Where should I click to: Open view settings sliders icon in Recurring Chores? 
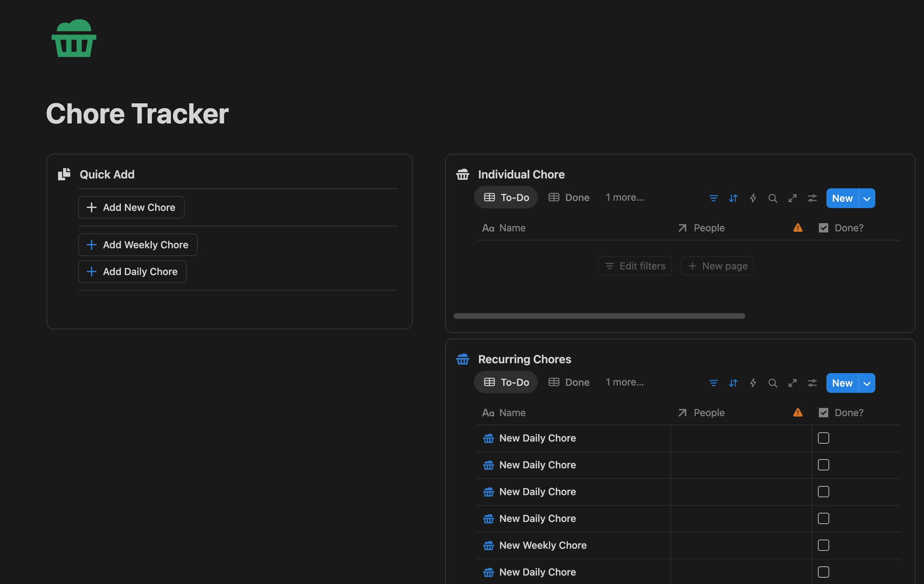pos(812,383)
